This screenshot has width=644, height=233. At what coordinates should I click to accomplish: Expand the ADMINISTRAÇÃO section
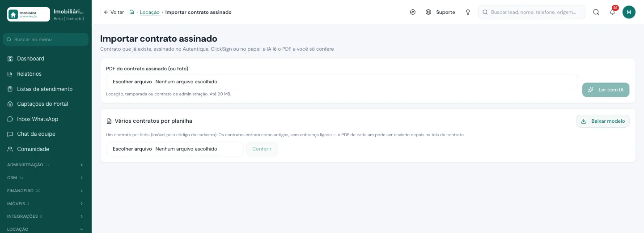coord(46,165)
